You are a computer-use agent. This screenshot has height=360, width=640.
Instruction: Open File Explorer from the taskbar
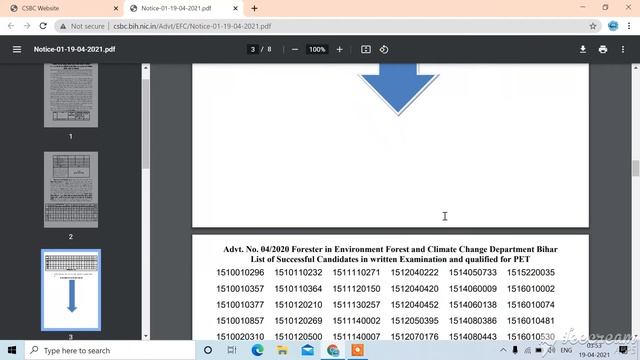click(x=282, y=350)
